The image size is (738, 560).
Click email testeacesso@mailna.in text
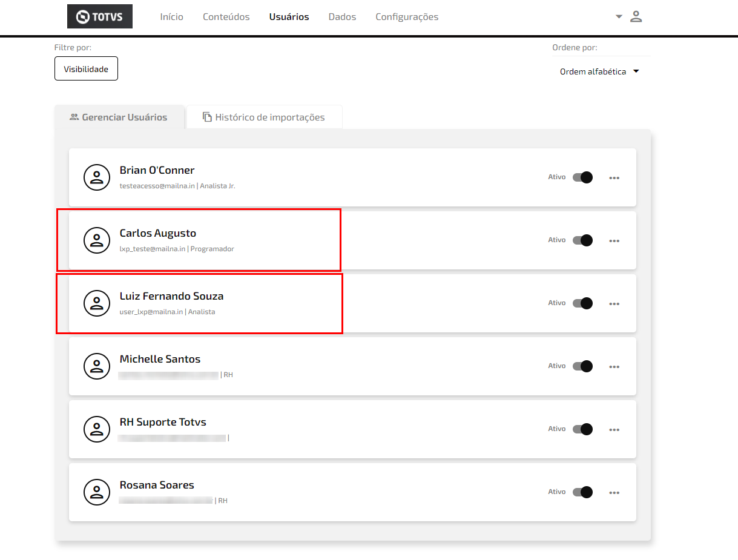157,186
